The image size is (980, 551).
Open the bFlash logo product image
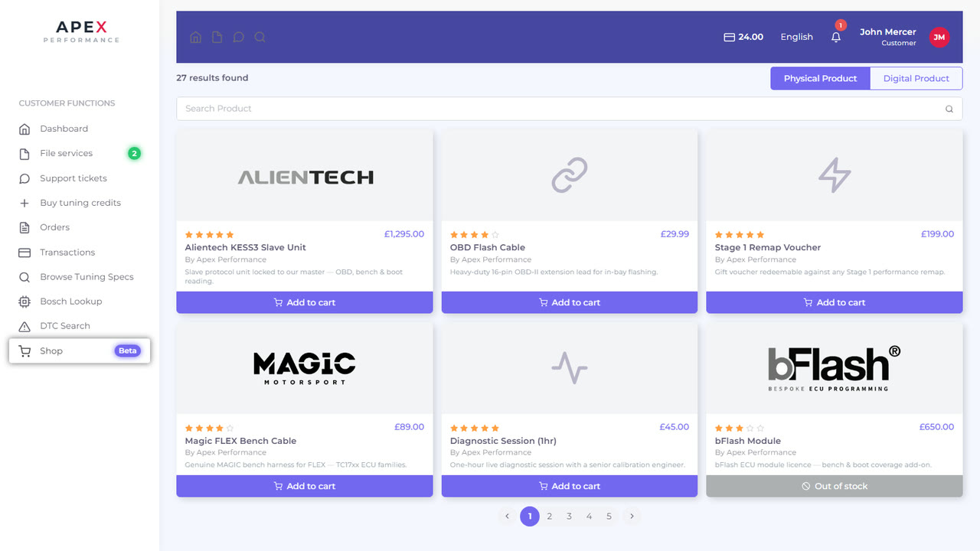835,368
